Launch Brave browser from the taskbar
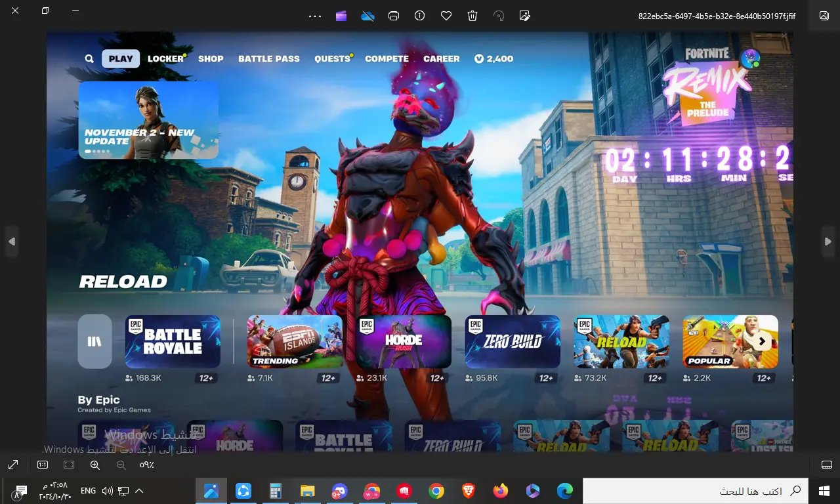 click(x=469, y=491)
